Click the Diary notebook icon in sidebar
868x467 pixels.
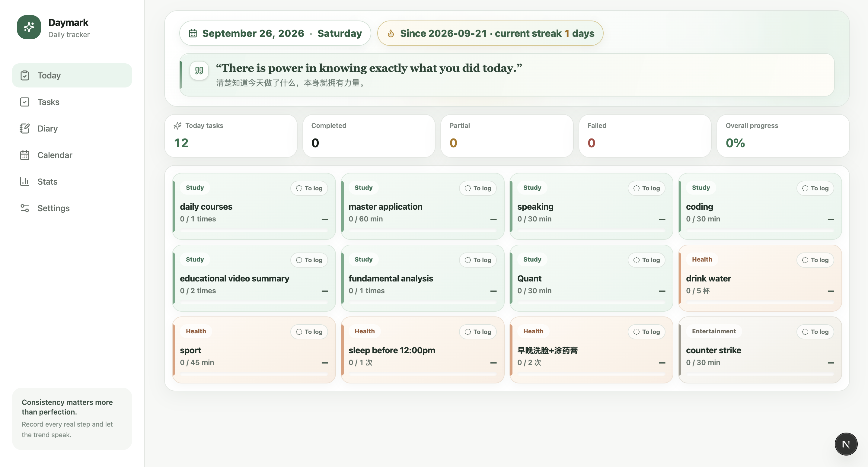coord(25,129)
